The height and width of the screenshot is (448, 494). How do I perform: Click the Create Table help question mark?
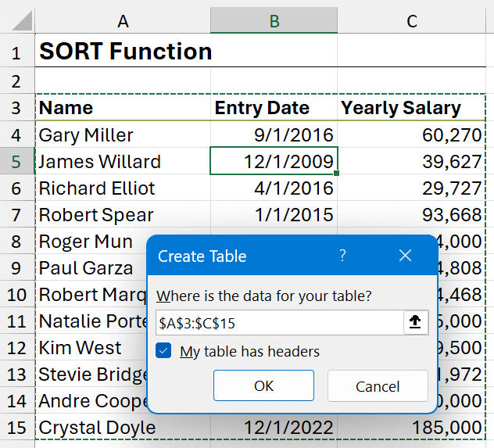click(342, 256)
